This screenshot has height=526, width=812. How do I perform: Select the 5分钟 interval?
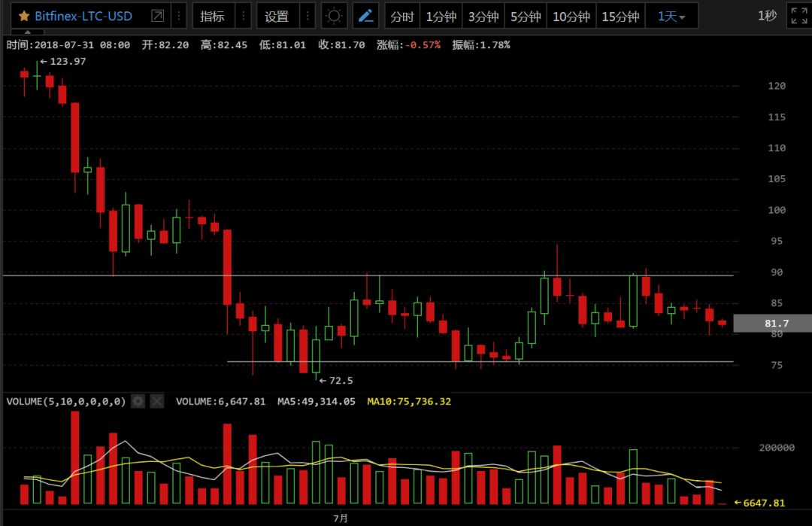click(526, 17)
